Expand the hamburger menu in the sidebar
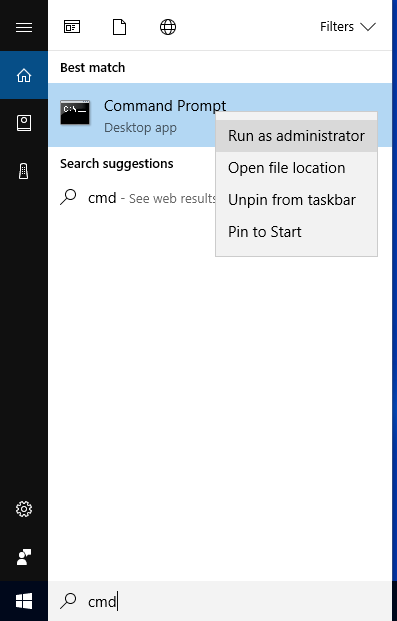Viewport: 397px width, 621px height. pos(24,27)
